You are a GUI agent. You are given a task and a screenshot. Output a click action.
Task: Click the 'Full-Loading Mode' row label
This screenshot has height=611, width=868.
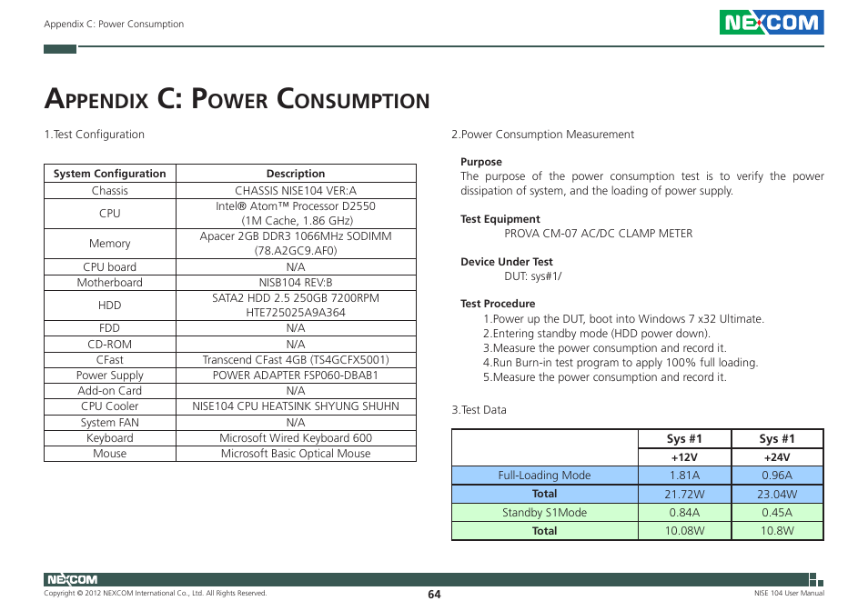[544, 476]
